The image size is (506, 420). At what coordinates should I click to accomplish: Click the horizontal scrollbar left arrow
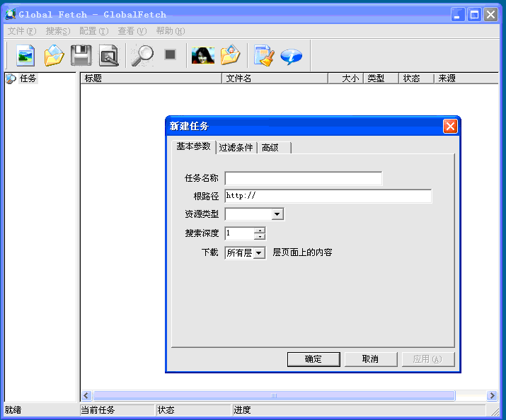click(86, 395)
